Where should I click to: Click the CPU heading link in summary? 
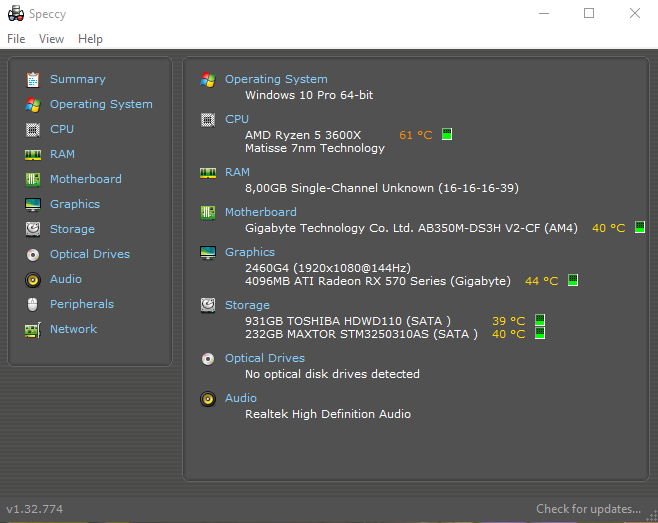[x=237, y=119]
